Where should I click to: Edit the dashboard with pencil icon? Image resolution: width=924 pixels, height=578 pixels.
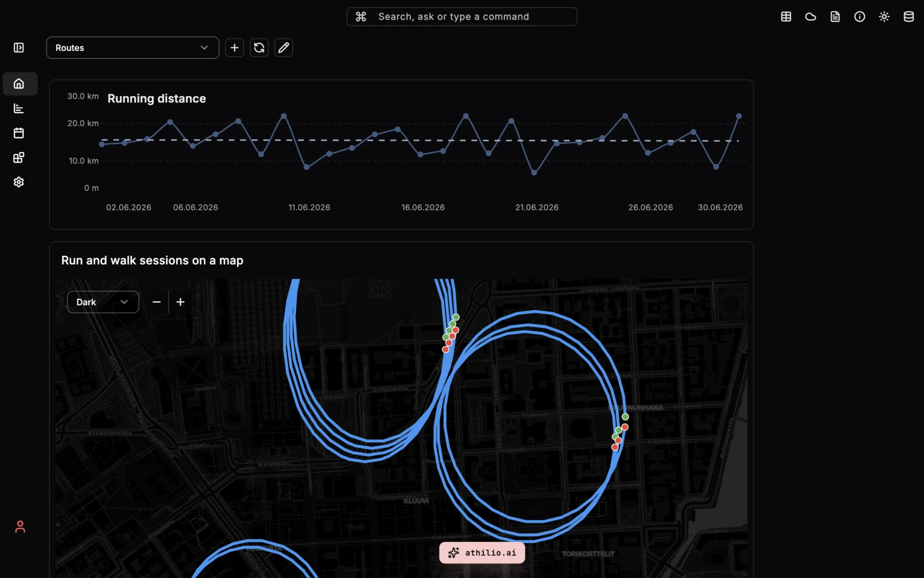(284, 48)
